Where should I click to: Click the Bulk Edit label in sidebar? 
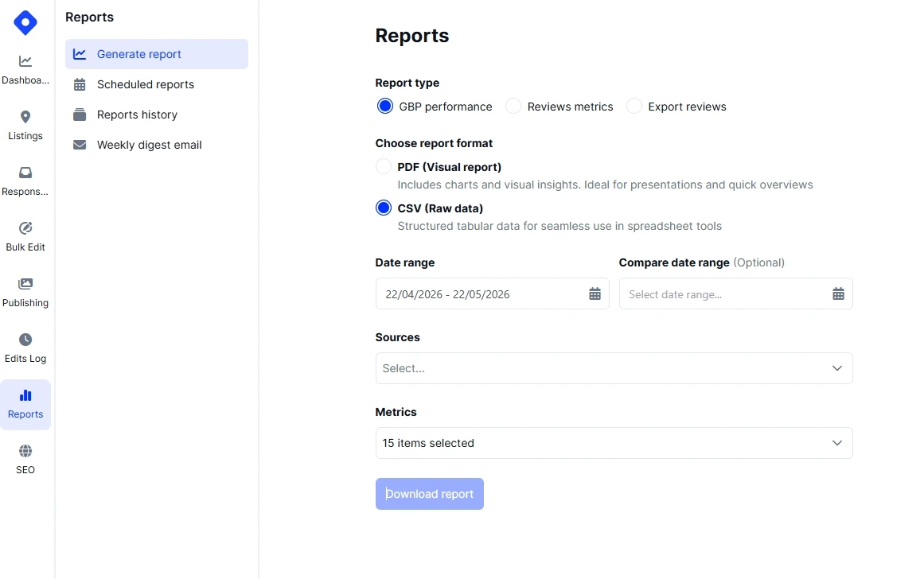[x=25, y=247]
